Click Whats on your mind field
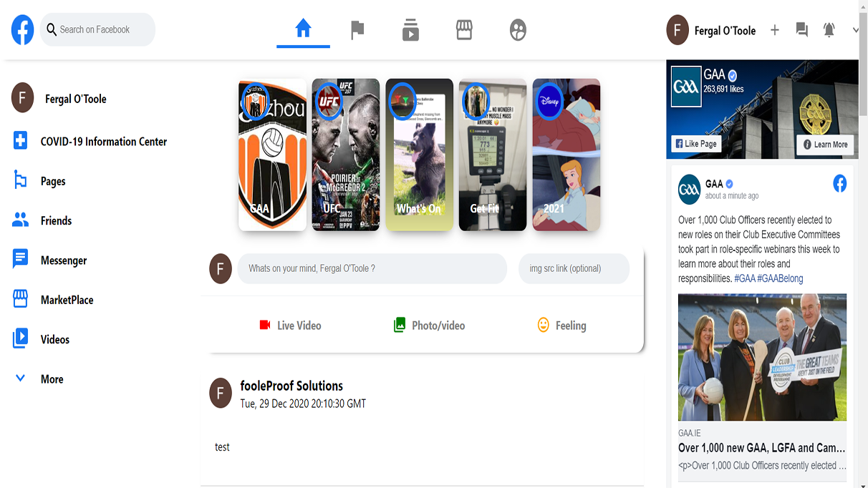The width and height of the screenshot is (868, 488). (x=372, y=268)
